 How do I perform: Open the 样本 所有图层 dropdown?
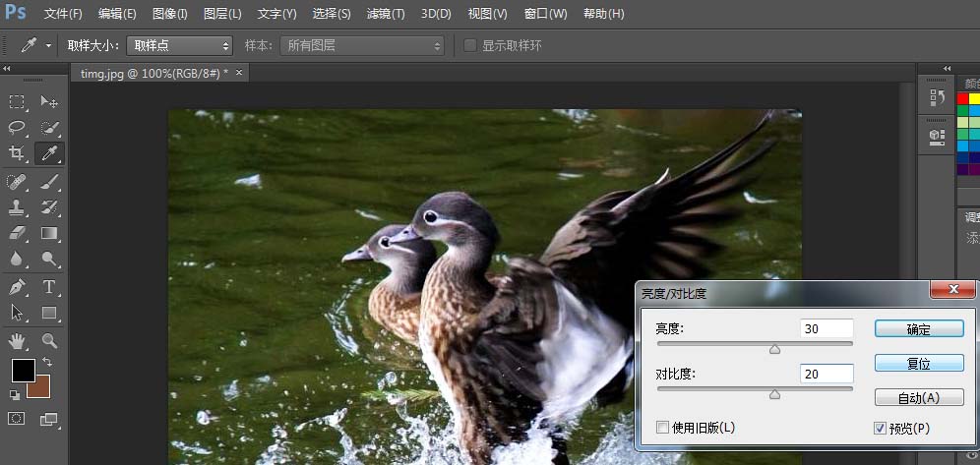362,45
